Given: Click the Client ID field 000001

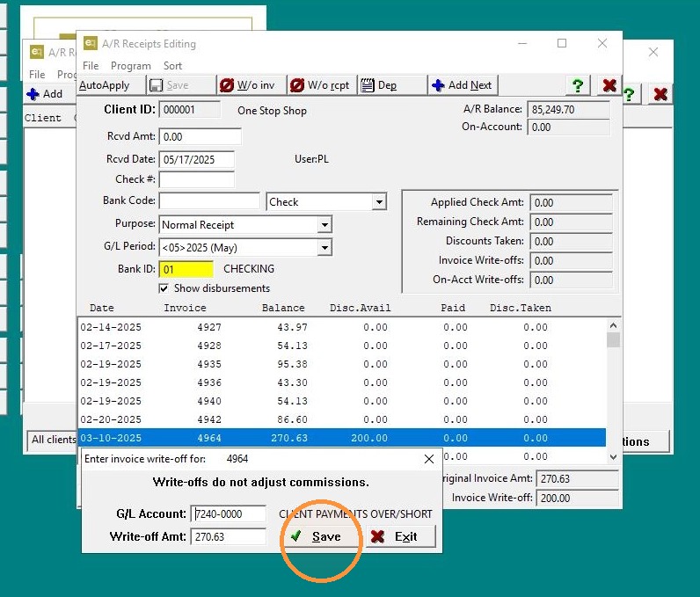Looking at the screenshot, I should point(190,110).
